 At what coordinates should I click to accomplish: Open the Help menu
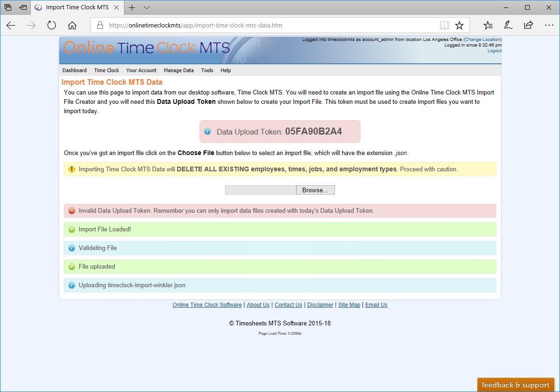tap(225, 70)
